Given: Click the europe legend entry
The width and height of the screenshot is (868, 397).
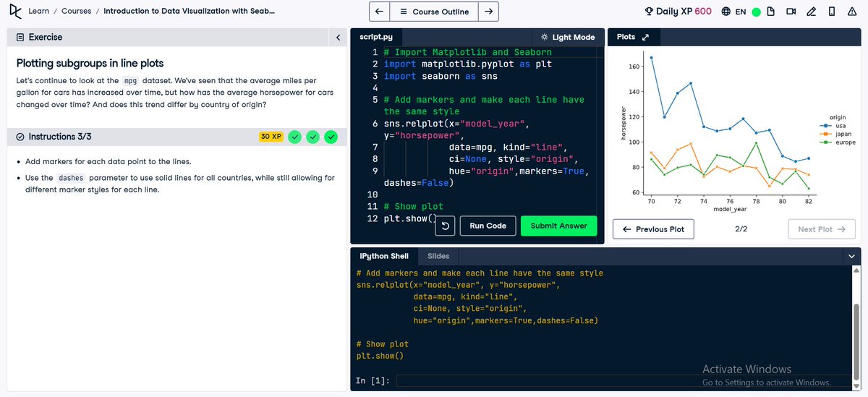Looking at the screenshot, I should click(838, 142).
